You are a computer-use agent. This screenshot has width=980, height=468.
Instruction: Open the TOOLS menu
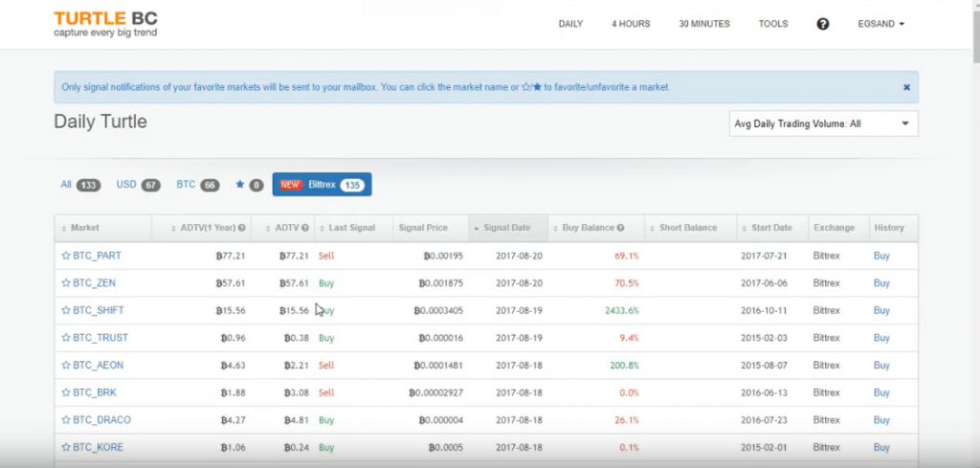point(773,24)
